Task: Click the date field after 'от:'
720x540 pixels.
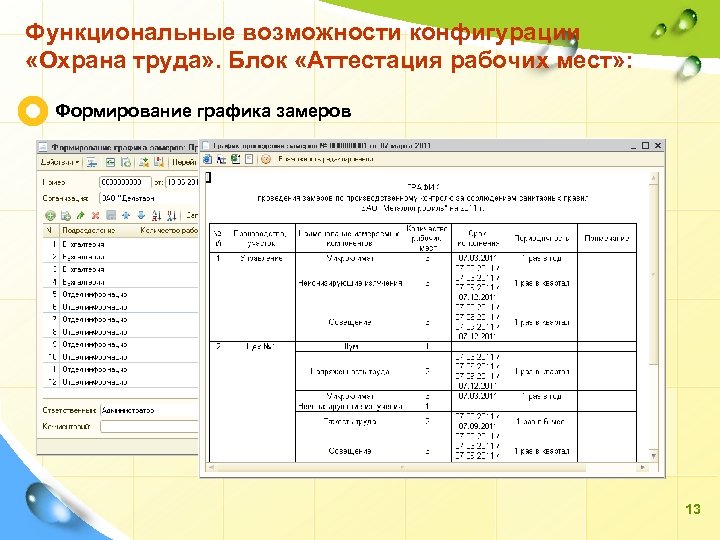Action: coord(182,182)
